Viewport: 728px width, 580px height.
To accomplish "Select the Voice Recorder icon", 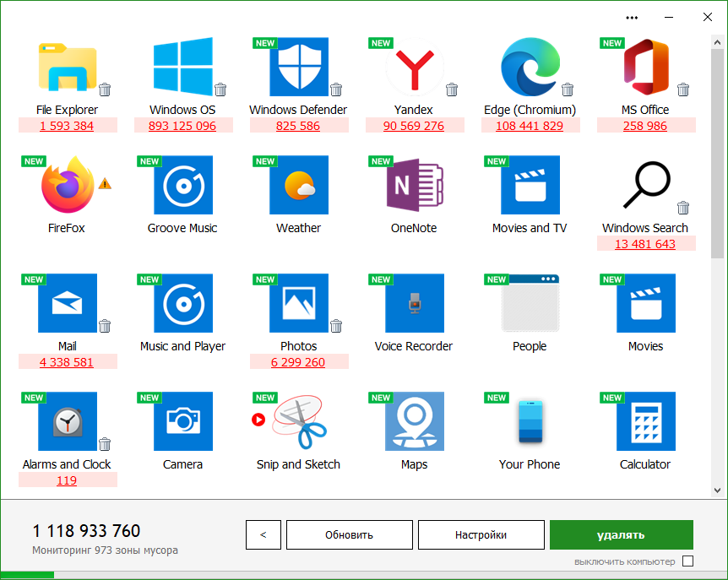I will coord(414,303).
